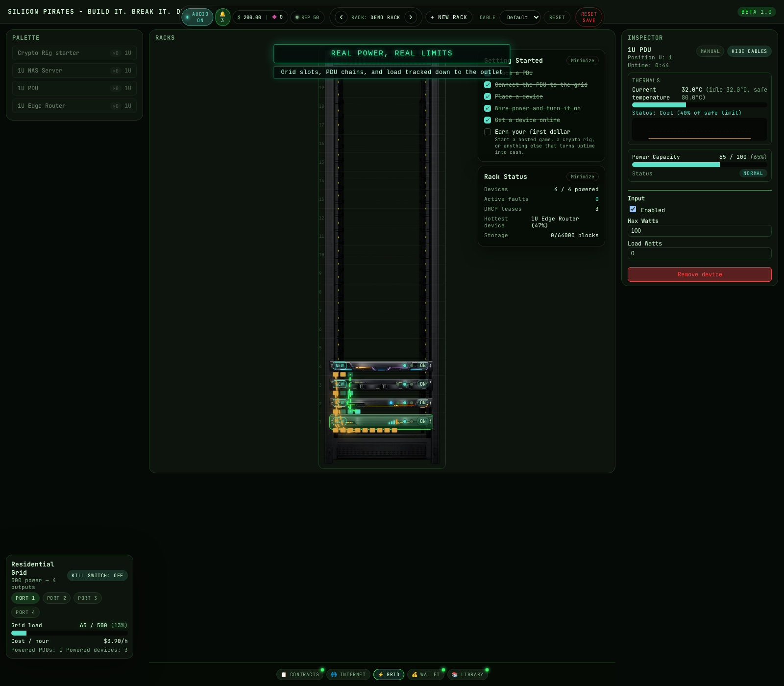Screen dimensions: 784x686
Task: Click the NEW badge on the selected slot 1 PDU
Action: 340,421
